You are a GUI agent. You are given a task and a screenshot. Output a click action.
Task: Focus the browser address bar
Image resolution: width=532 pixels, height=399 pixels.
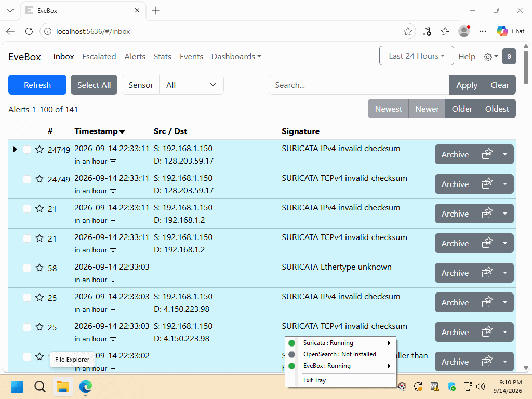click(228, 31)
